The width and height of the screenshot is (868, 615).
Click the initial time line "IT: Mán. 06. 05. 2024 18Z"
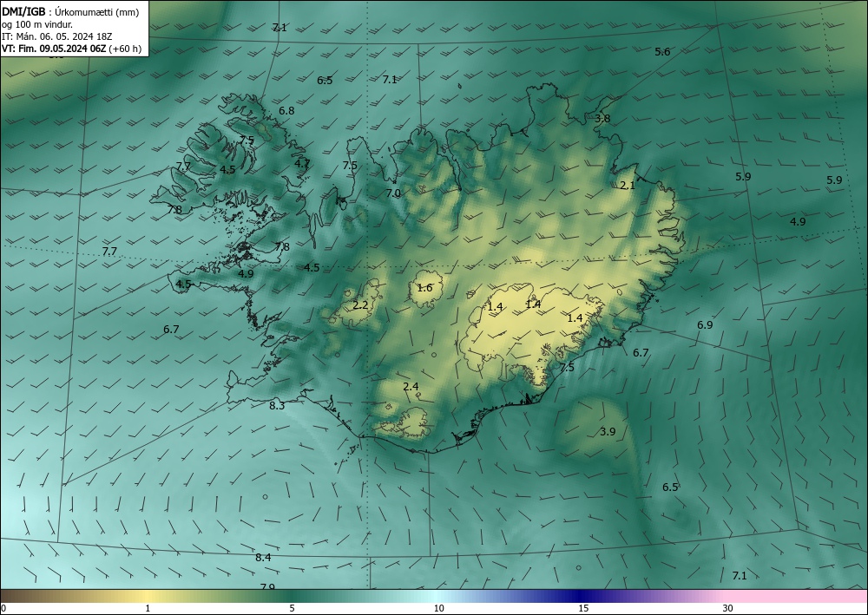pos(57,36)
